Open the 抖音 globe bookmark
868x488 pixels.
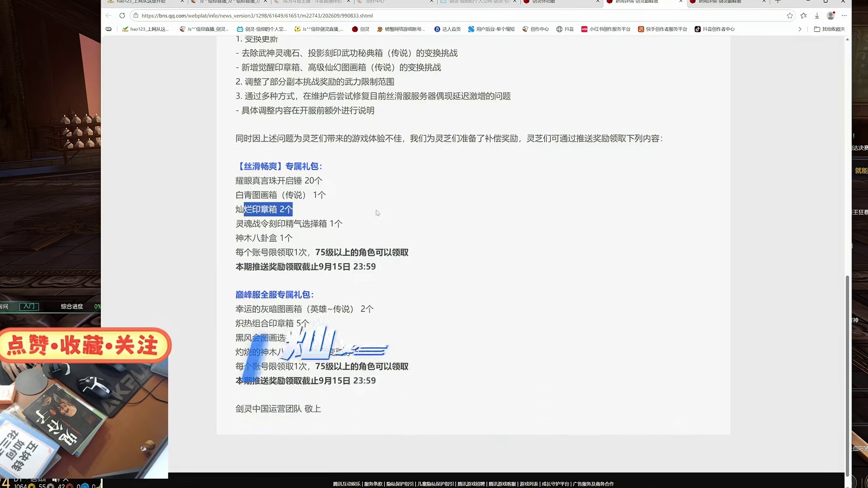[565, 29]
